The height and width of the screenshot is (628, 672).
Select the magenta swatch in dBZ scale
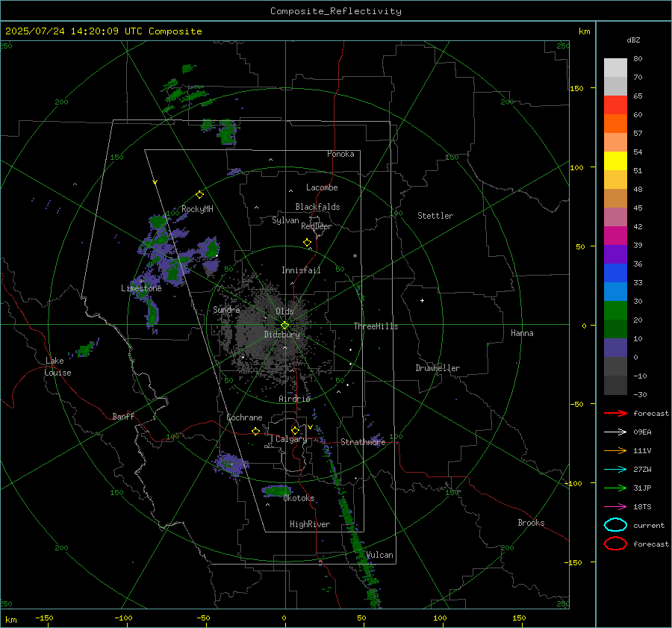[x=615, y=235]
